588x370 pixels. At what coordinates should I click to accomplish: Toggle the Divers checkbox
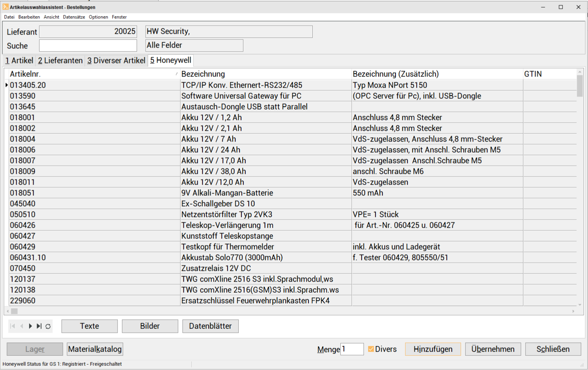[371, 349]
